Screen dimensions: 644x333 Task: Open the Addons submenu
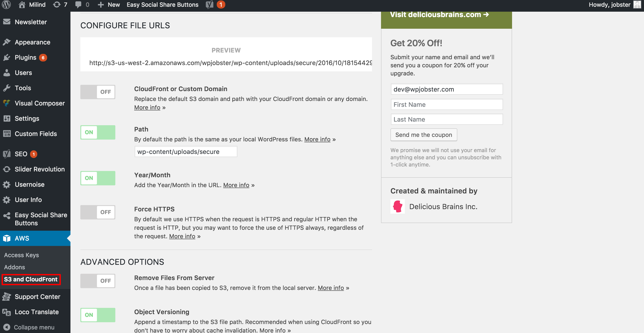tap(15, 267)
